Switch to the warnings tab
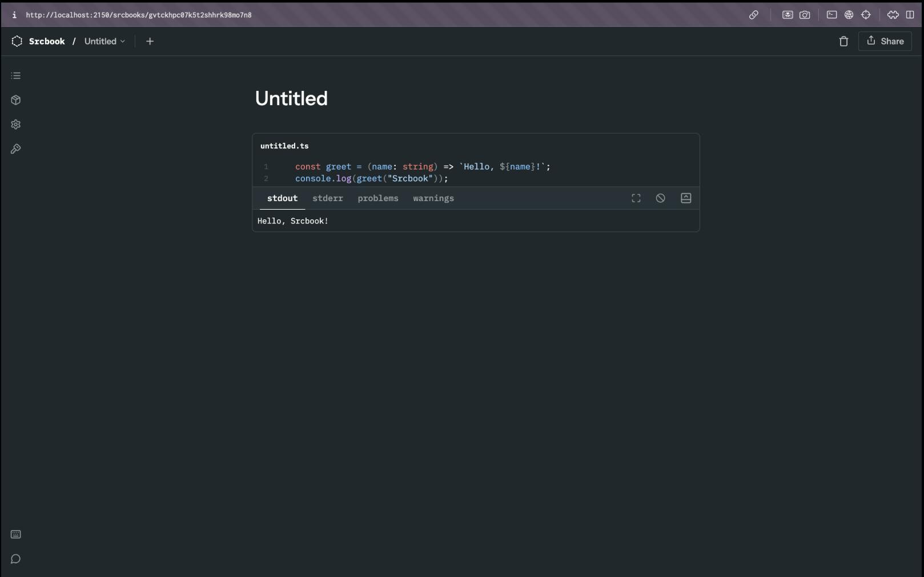 433,198
